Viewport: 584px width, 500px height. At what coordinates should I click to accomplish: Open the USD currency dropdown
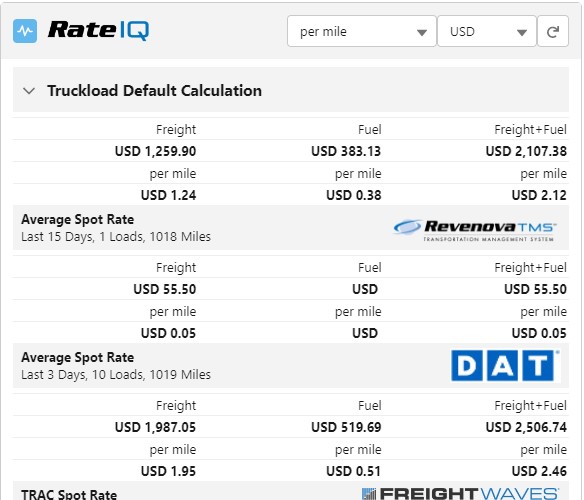tap(487, 31)
